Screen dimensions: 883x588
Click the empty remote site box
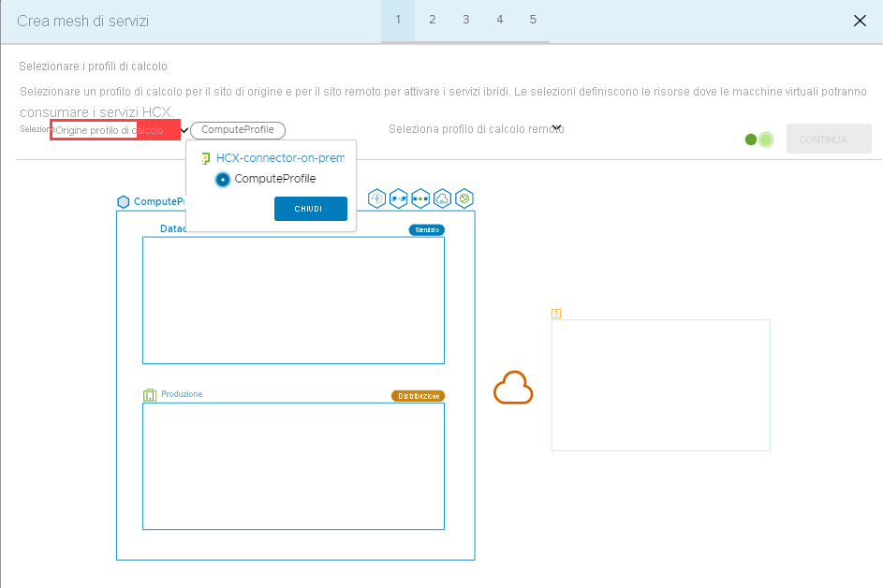[x=660, y=385]
